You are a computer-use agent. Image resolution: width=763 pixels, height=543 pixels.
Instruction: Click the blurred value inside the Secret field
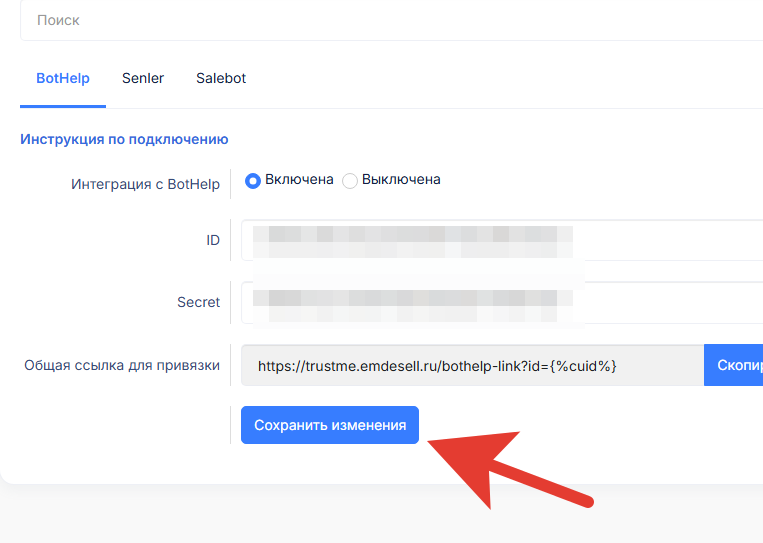click(x=412, y=302)
